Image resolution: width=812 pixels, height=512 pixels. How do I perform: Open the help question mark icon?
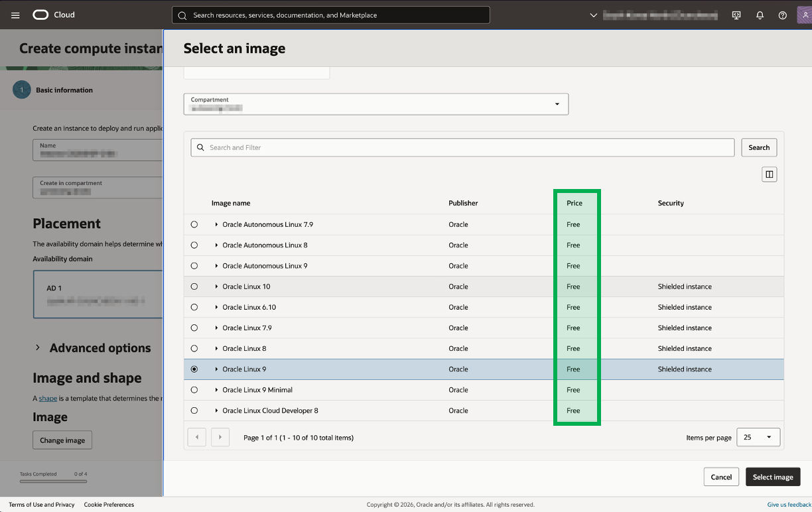pyautogui.click(x=783, y=15)
